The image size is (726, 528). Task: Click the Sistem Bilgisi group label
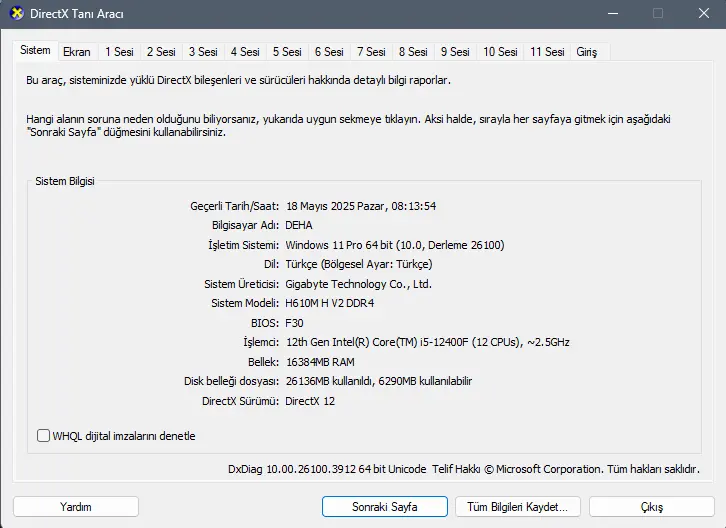(65, 181)
